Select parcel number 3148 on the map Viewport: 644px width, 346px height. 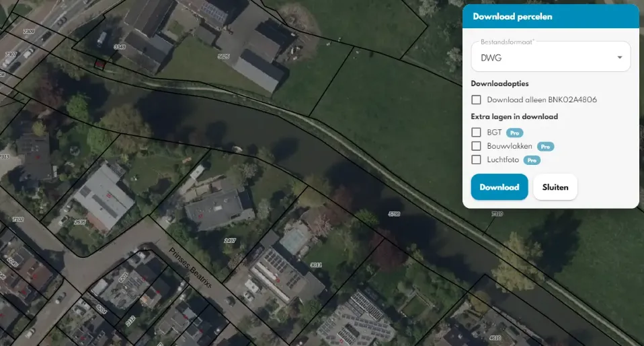pos(120,46)
